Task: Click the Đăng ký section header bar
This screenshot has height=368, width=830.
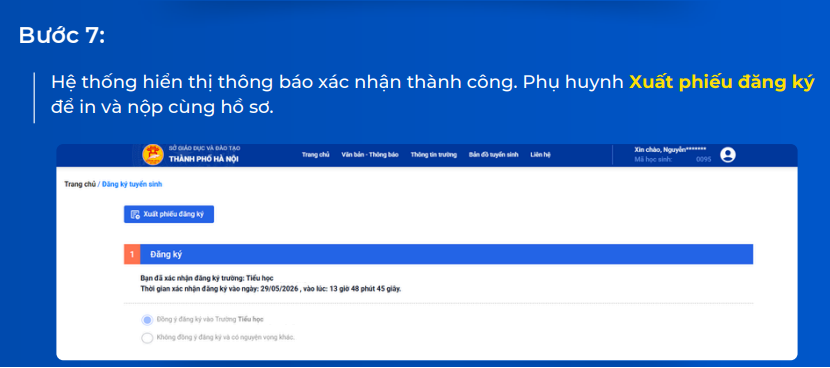Action: coord(438,254)
